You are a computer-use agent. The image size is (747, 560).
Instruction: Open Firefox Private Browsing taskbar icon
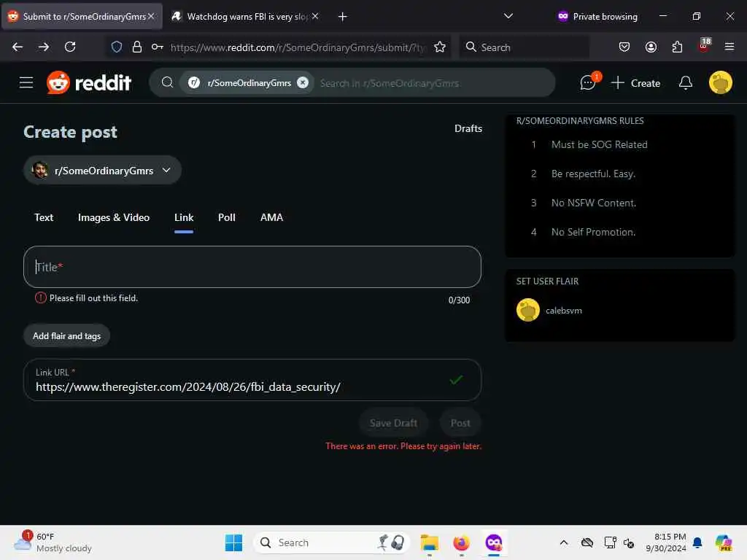point(494,542)
